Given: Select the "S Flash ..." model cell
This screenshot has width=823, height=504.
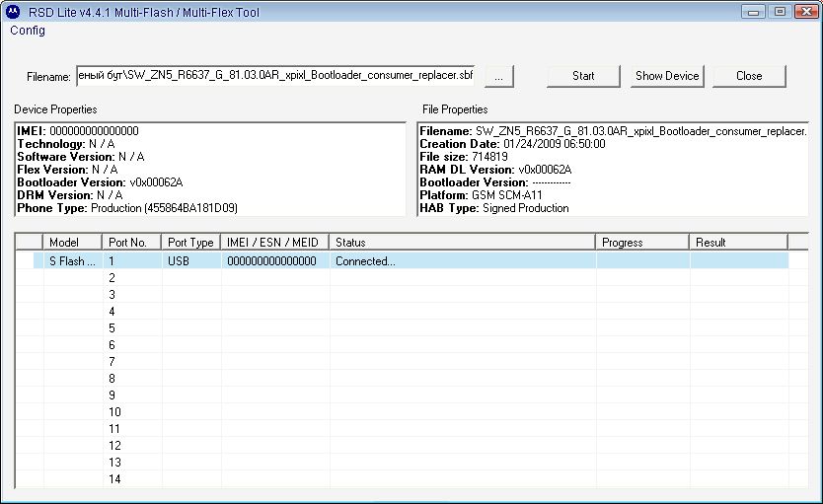Looking at the screenshot, I should pyautogui.click(x=72, y=261).
